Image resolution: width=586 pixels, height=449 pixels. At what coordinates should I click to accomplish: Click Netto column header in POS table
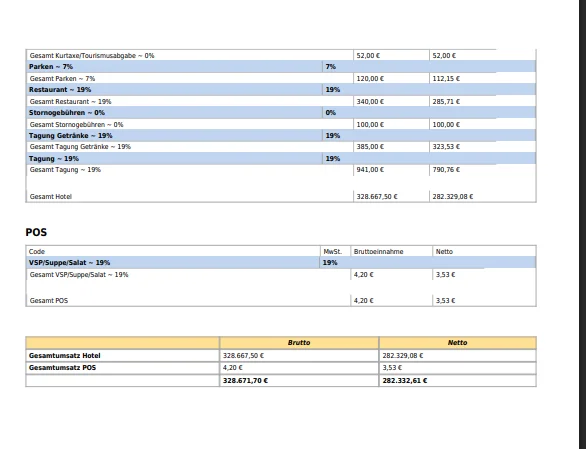444,252
